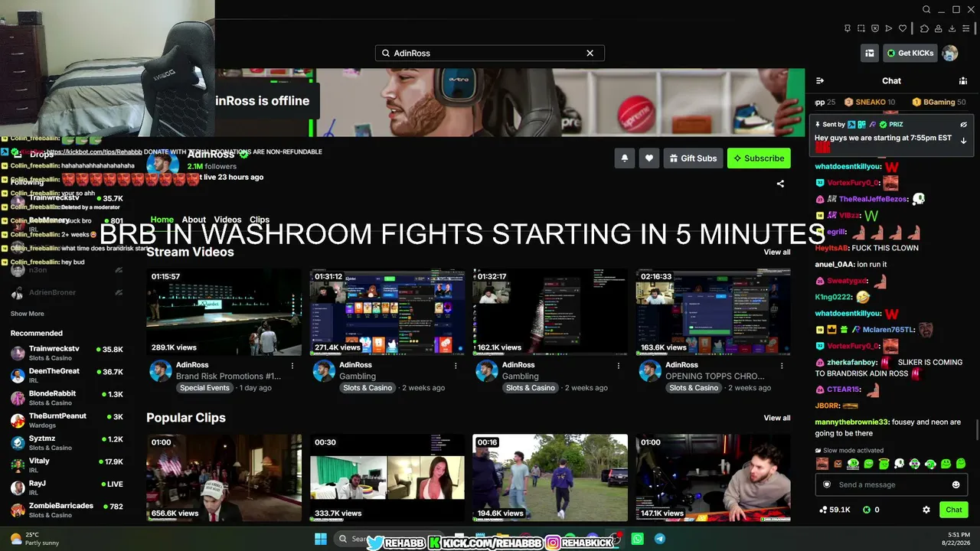Open options menu for 271.4K views Gambling video
Viewport: 980px width, 551px height.
tap(456, 366)
